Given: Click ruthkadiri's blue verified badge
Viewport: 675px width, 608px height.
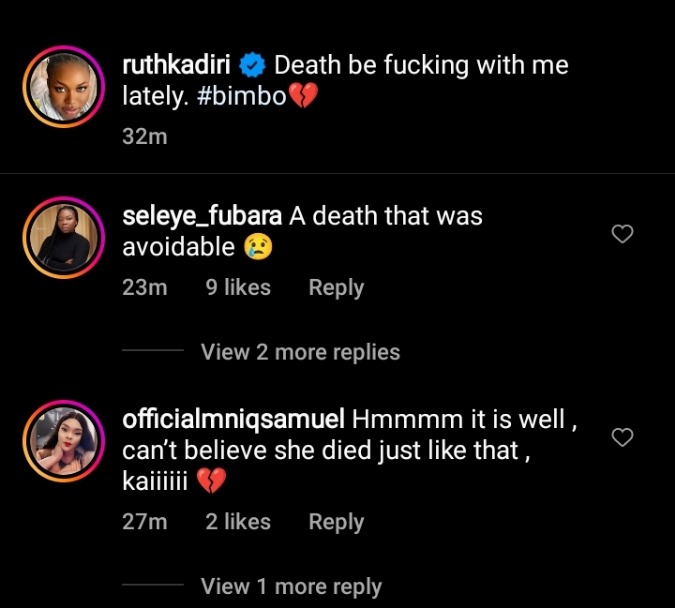Looking at the screenshot, I should pyautogui.click(x=253, y=67).
